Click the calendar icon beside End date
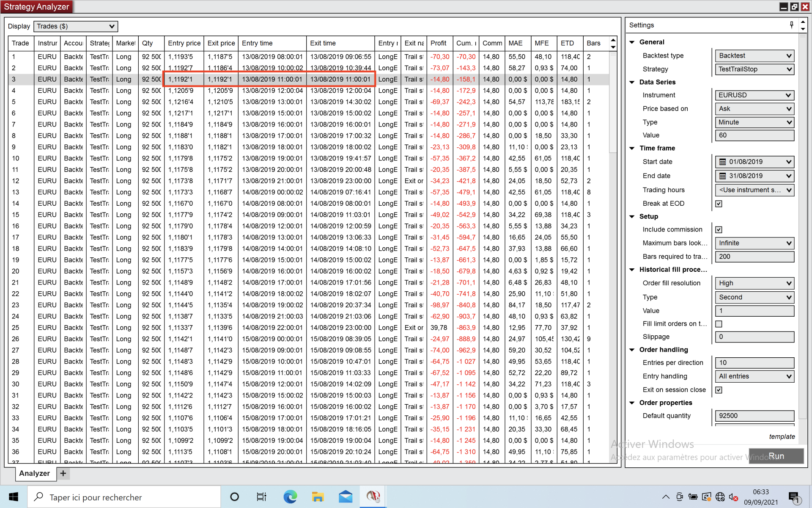 coord(723,176)
